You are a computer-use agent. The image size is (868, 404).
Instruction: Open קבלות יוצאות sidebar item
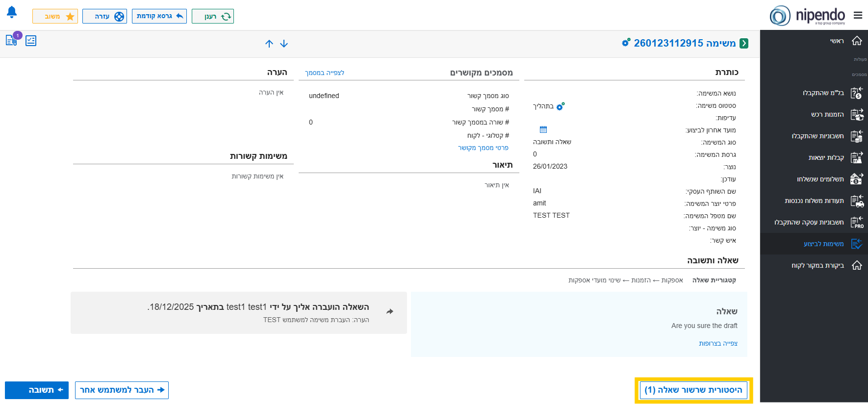[814, 157]
